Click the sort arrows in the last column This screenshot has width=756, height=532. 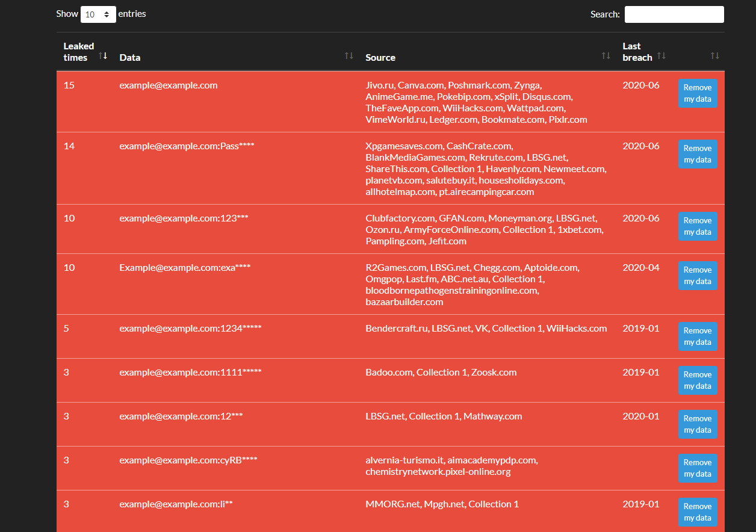click(x=714, y=55)
